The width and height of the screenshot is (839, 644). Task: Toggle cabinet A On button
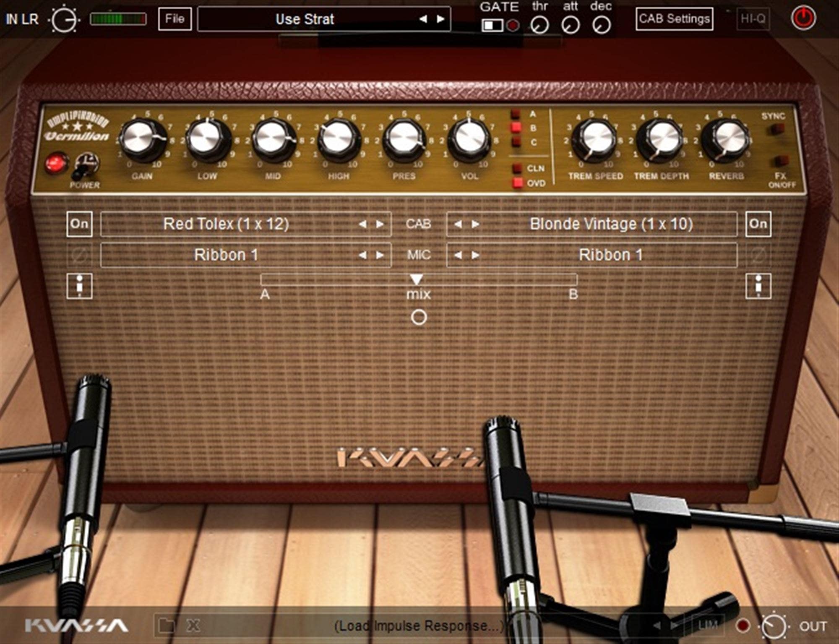click(79, 224)
